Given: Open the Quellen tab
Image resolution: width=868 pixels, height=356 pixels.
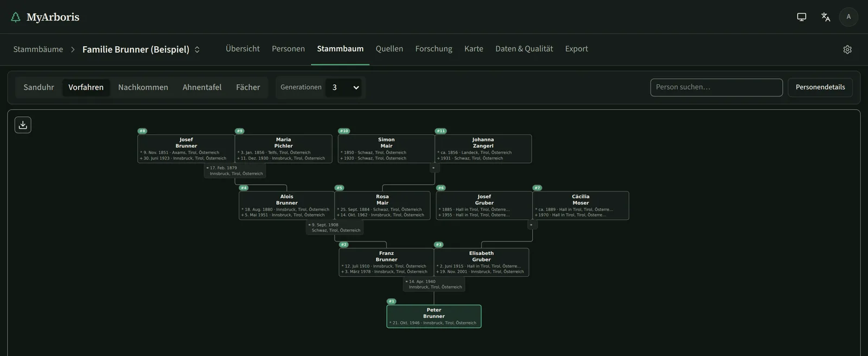Looking at the screenshot, I should [390, 49].
